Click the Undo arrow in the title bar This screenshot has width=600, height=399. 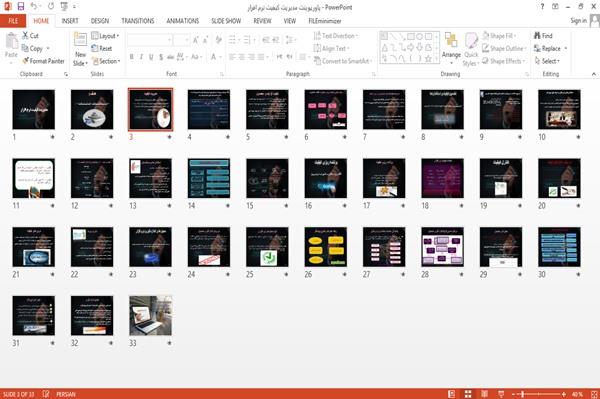click(34, 7)
